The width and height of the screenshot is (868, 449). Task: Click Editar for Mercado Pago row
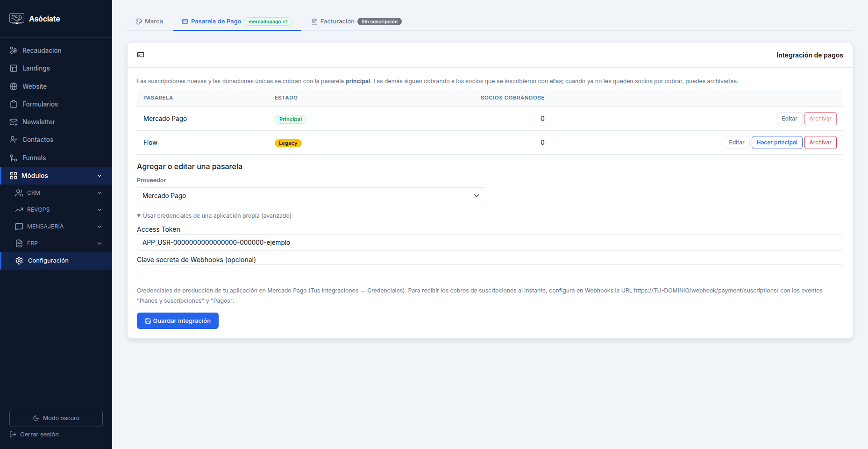click(x=790, y=119)
